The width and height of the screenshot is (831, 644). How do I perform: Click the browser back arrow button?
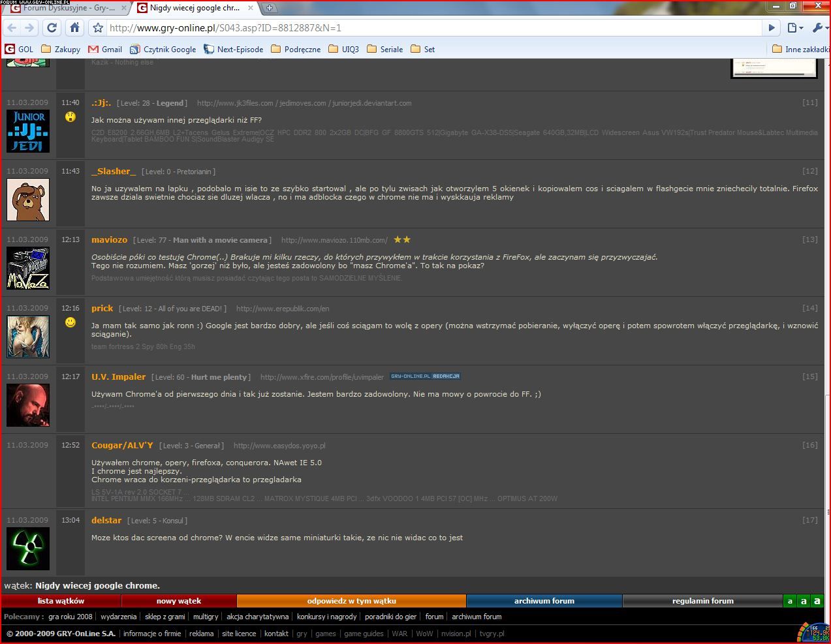coord(12,28)
